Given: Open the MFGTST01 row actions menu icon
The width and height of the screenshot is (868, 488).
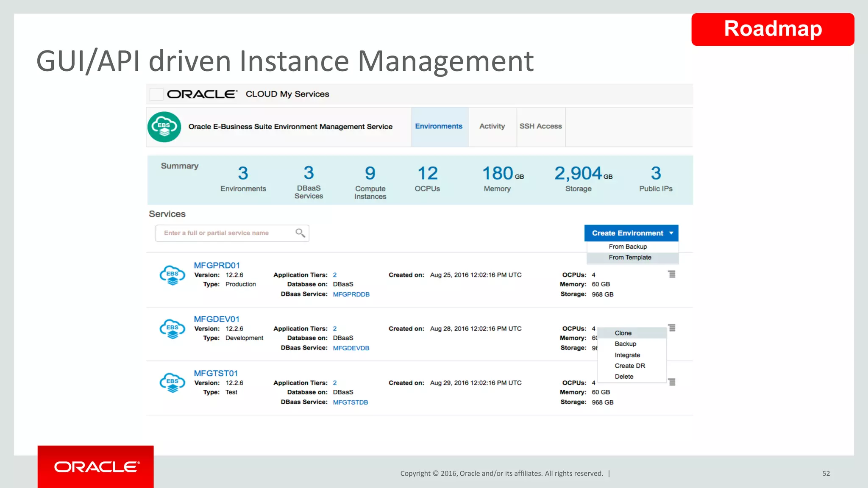Looking at the screenshot, I should 672,382.
